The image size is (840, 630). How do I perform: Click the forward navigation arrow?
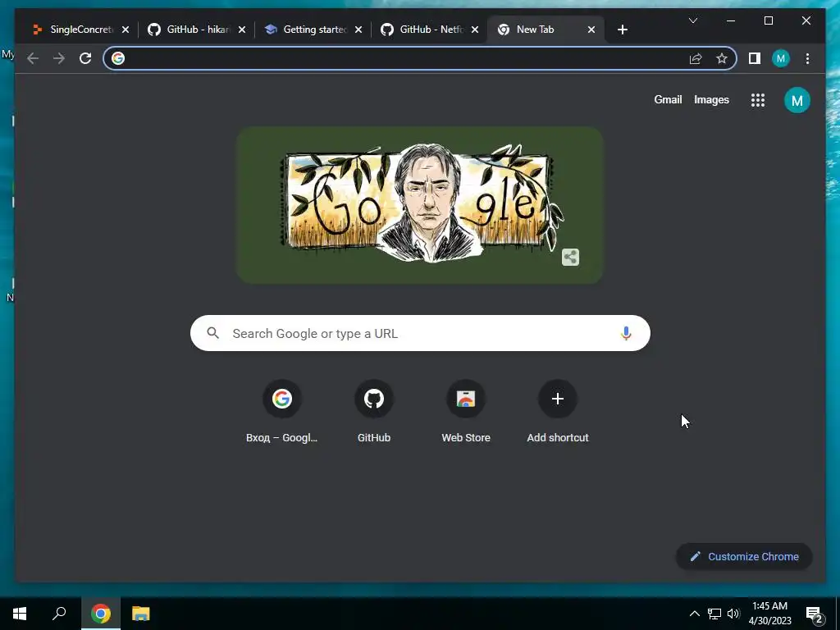[59, 58]
